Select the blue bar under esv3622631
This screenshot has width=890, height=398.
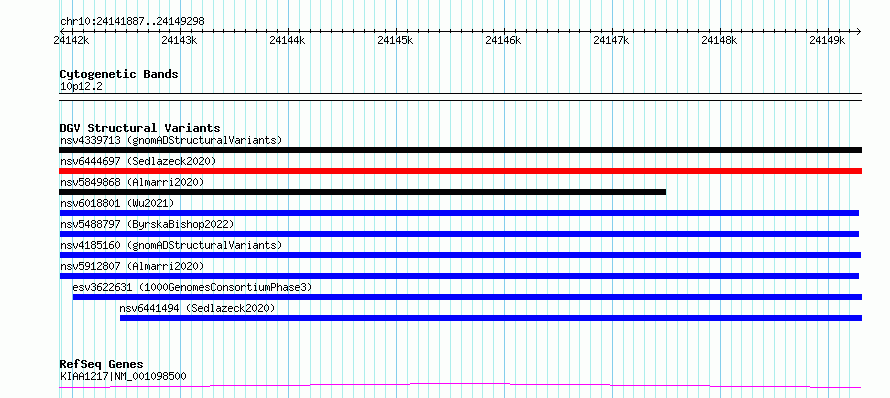467,297
